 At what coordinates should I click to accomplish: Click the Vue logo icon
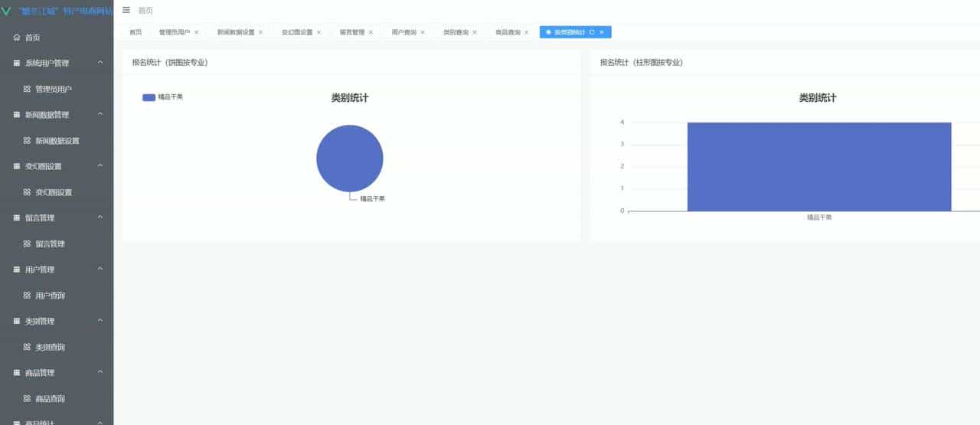point(7,11)
